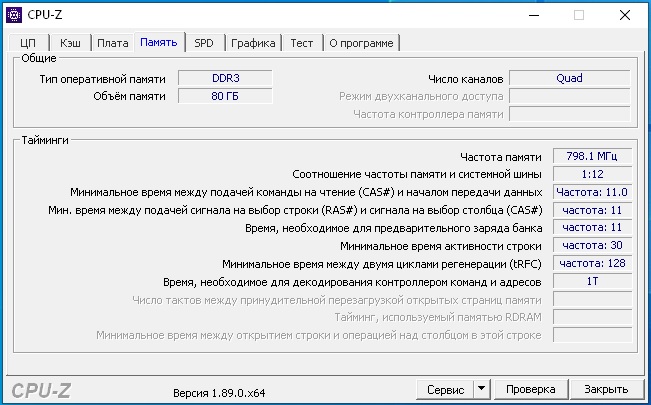Go to the Плата tab

113,43
